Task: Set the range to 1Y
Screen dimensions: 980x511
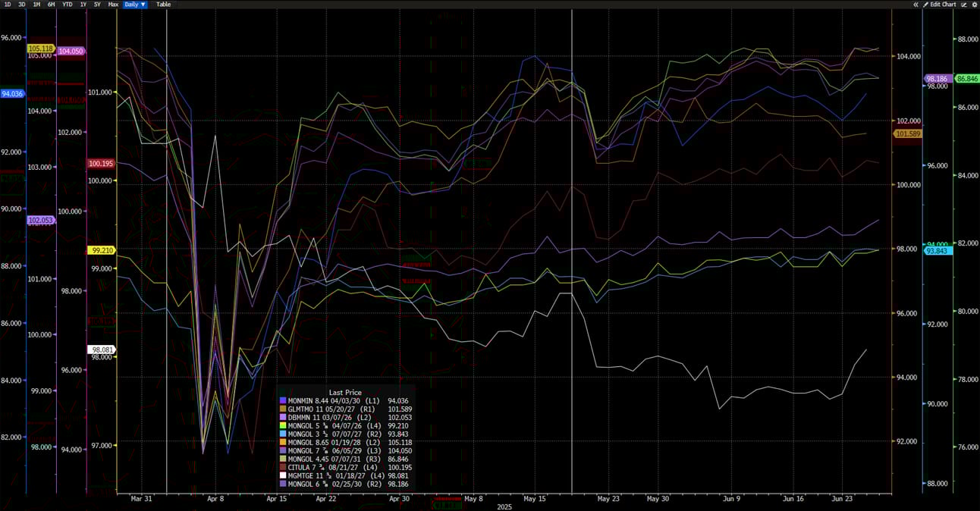Action: click(83, 5)
